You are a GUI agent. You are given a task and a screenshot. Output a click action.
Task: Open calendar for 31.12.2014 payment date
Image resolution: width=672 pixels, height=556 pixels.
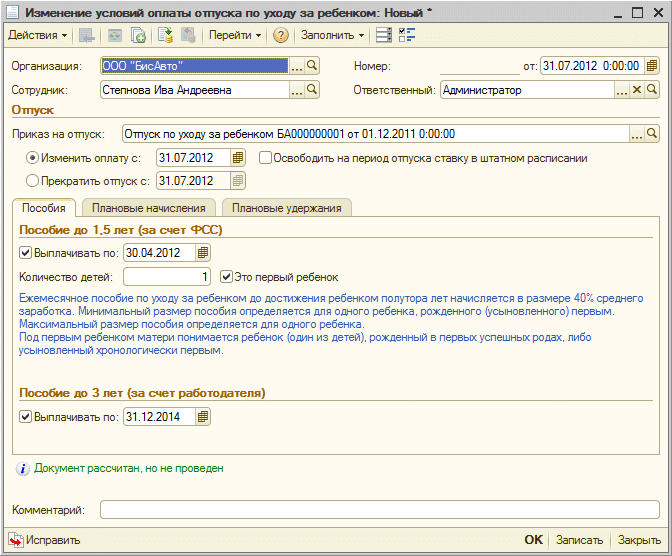203,417
